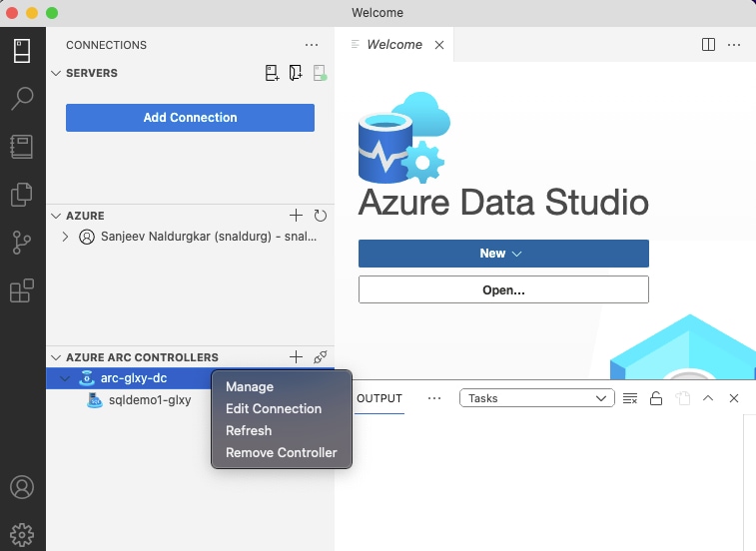Collapse the AZURE ARC CONTROLLERS section
The height and width of the screenshot is (551, 756).
(56, 357)
